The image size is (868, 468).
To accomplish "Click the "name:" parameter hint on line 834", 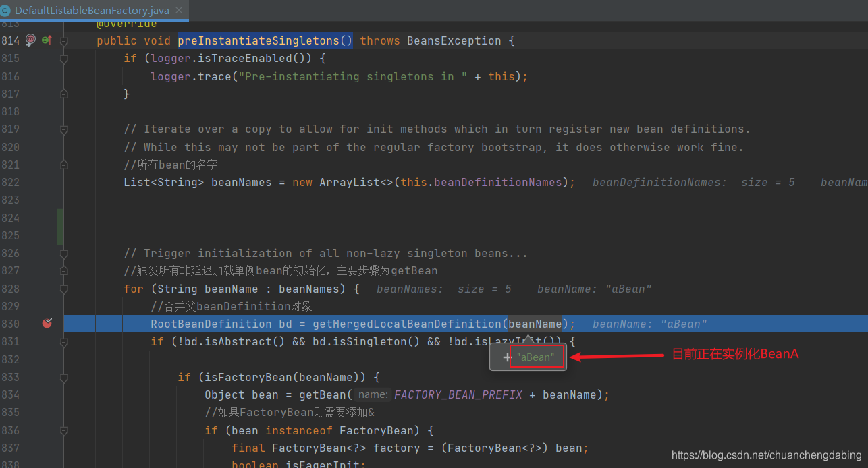I will pos(373,394).
